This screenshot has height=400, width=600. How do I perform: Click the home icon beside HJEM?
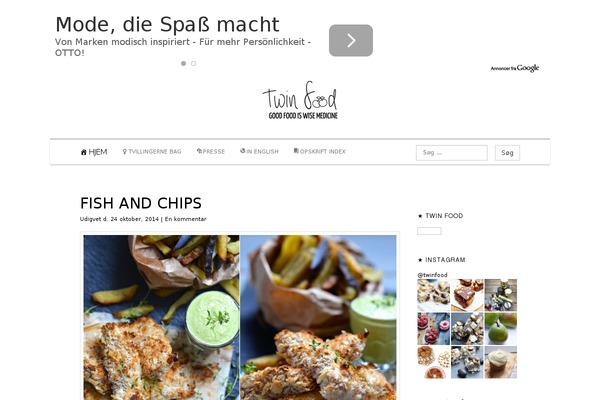83,152
